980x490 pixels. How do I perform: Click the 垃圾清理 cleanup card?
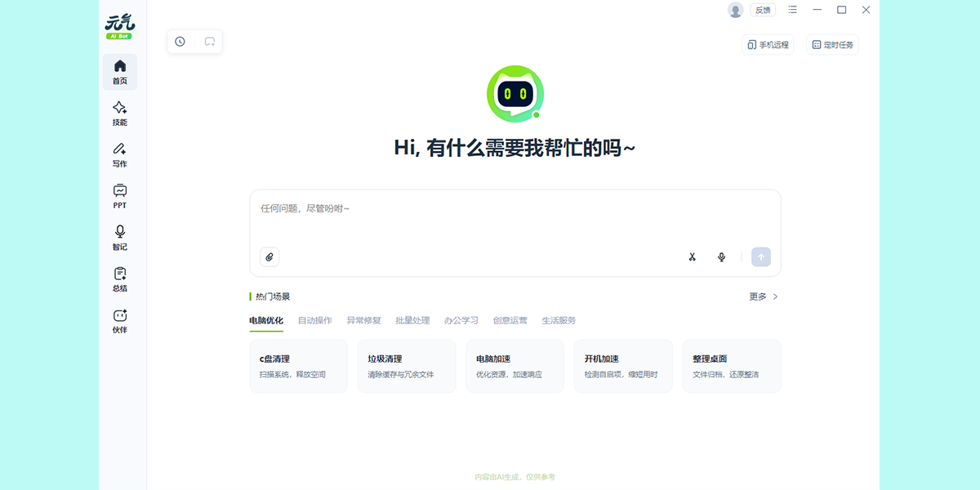(406, 366)
